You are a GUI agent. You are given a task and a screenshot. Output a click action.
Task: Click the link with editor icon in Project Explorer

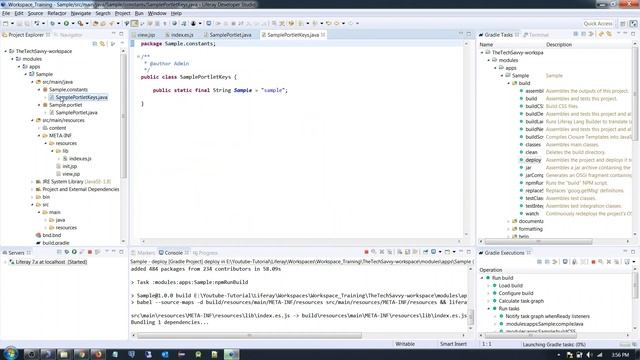tap(102, 44)
